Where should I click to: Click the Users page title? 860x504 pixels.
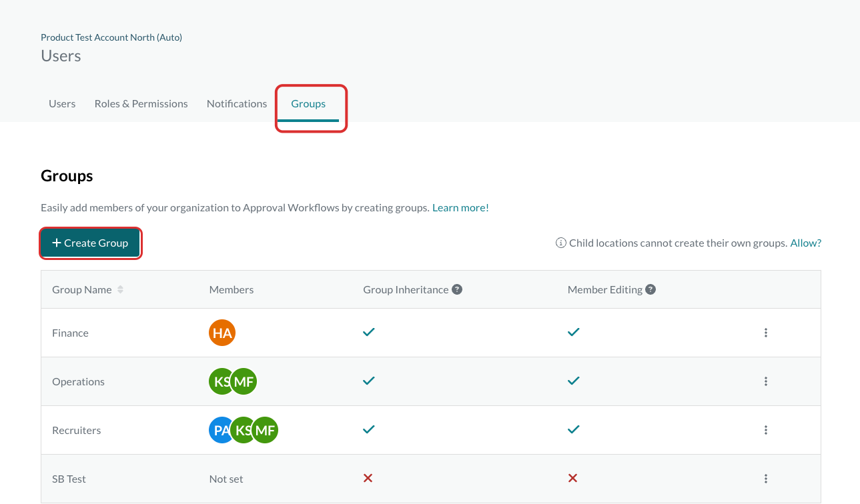pos(61,56)
